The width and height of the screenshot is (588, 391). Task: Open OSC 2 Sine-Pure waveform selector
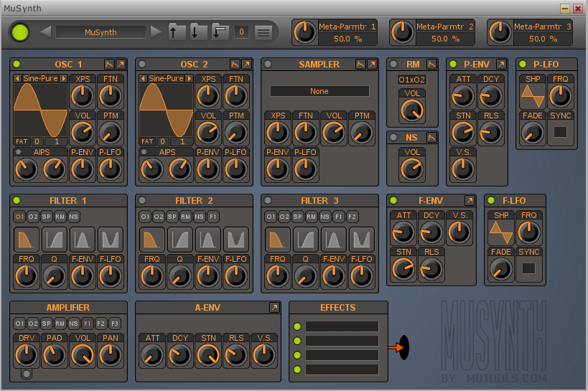pyautogui.click(x=166, y=78)
